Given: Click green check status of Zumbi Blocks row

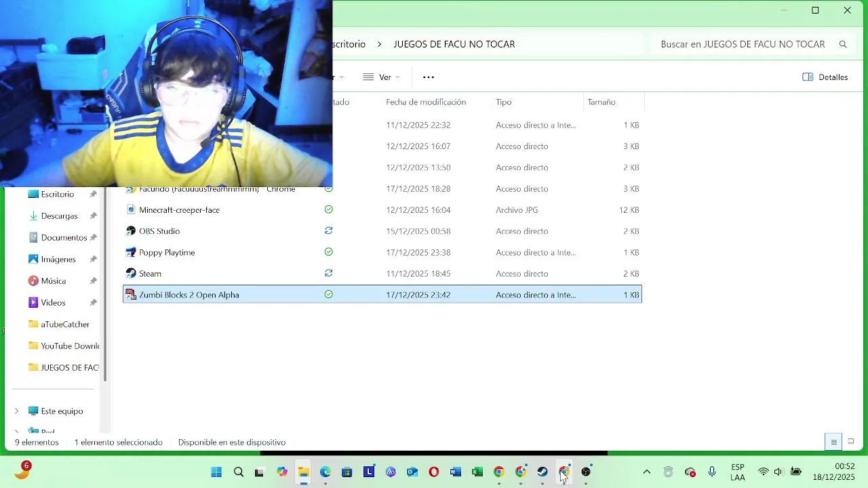Looking at the screenshot, I should (328, 294).
